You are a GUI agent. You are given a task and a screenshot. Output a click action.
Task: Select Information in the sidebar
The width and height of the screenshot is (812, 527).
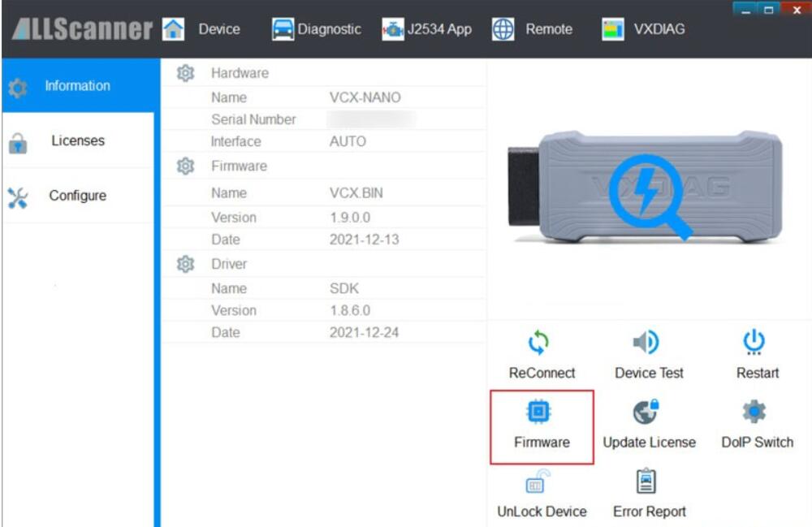tap(77, 86)
